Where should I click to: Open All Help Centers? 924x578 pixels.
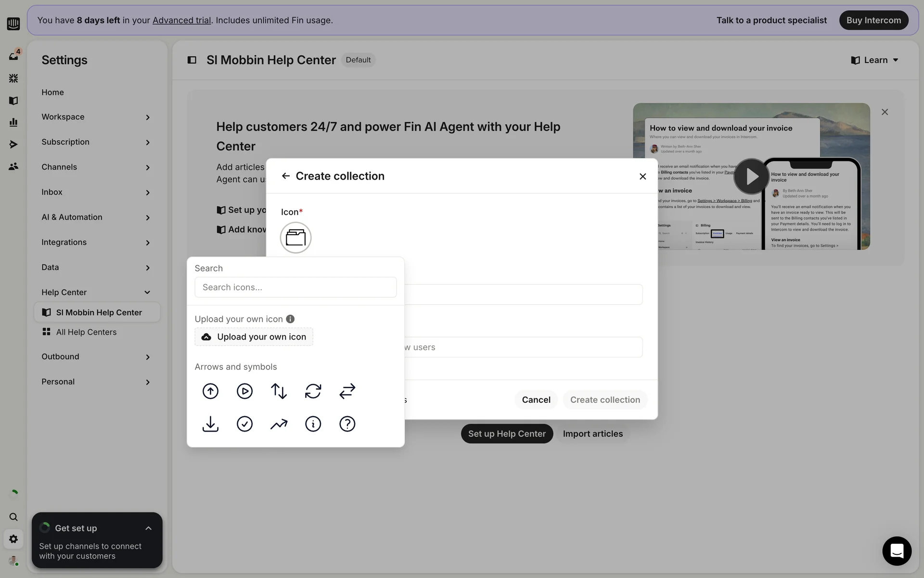86,332
